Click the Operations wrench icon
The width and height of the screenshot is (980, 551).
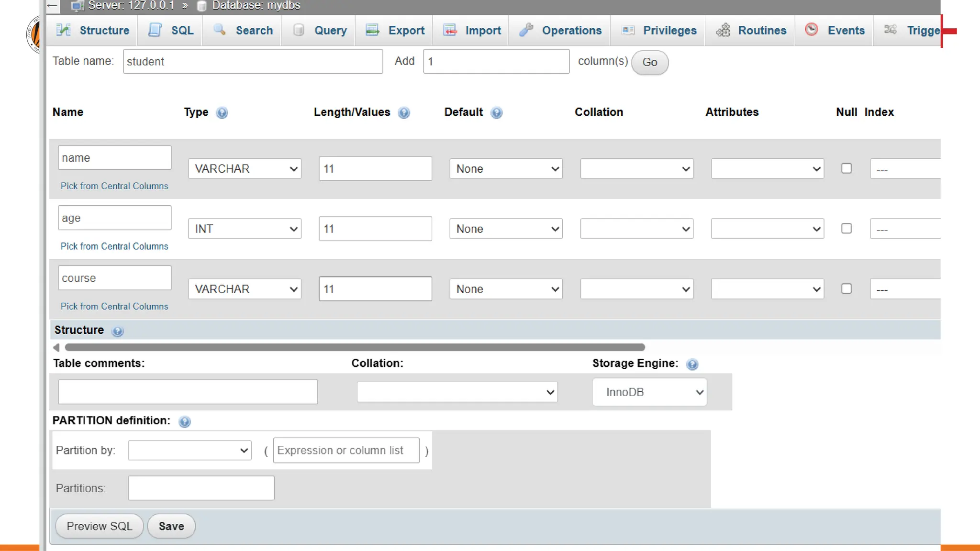[x=526, y=30]
